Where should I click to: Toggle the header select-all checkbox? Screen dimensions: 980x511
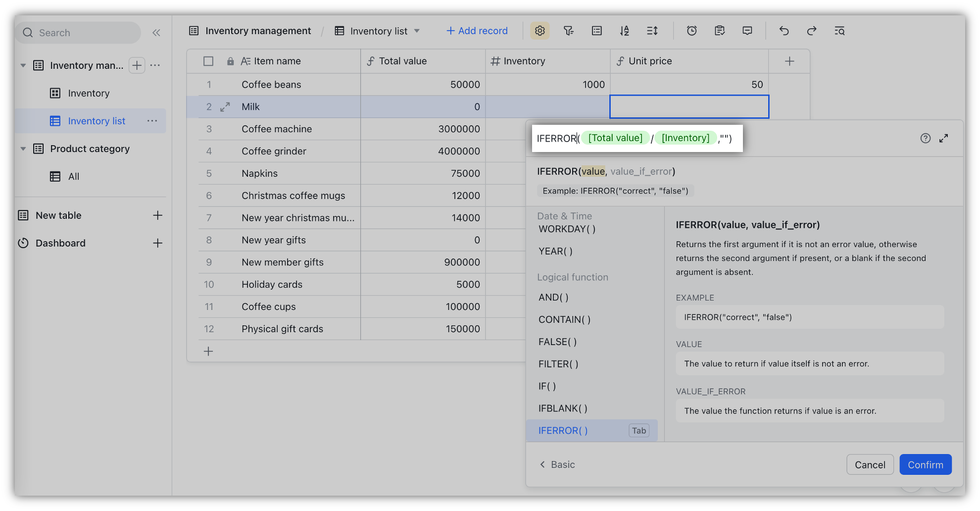[x=208, y=61]
